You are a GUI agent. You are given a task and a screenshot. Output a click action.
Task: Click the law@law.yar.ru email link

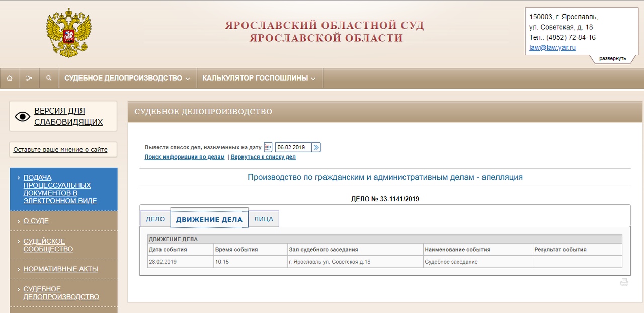pos(552,48)
